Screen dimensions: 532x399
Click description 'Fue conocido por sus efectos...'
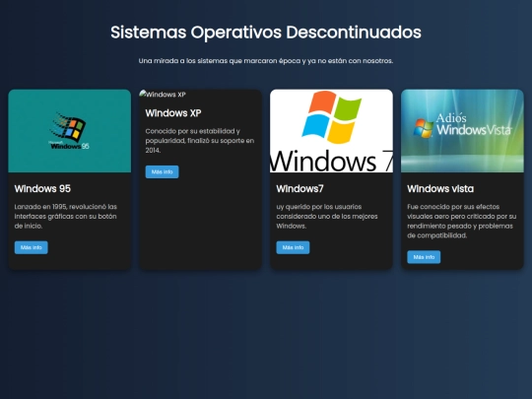pos(462,221)
